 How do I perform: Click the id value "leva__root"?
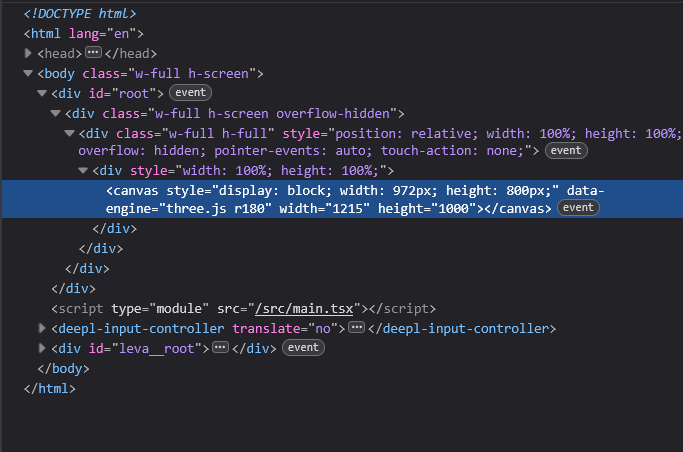(x=156, y=349)
